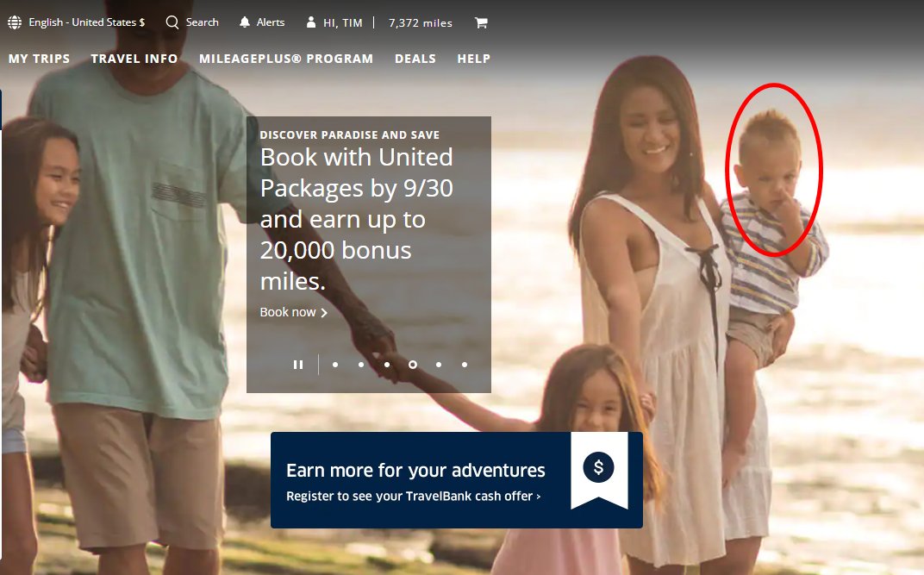The image size is (924, 575).
Task: Select the third carousel dot
Action: (x=387, y=365)
